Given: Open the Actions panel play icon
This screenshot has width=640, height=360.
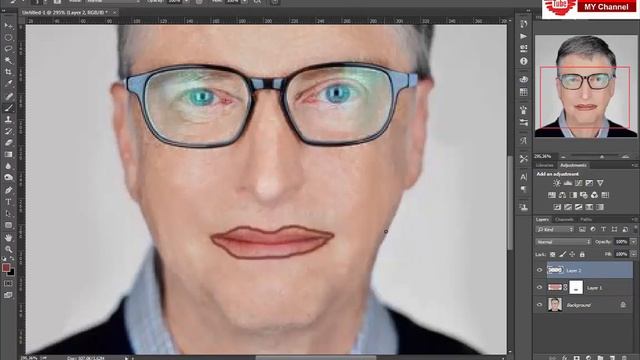Looking at the screenshot, I should 524,36.
